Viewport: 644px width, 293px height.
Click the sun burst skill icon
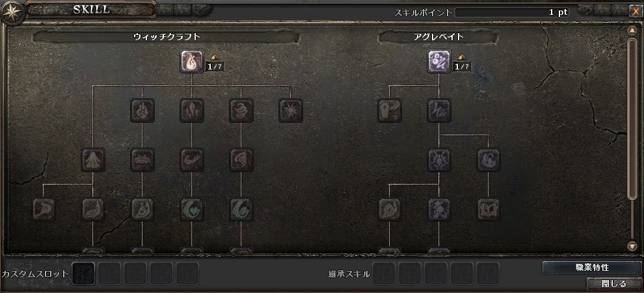point(291,110)
